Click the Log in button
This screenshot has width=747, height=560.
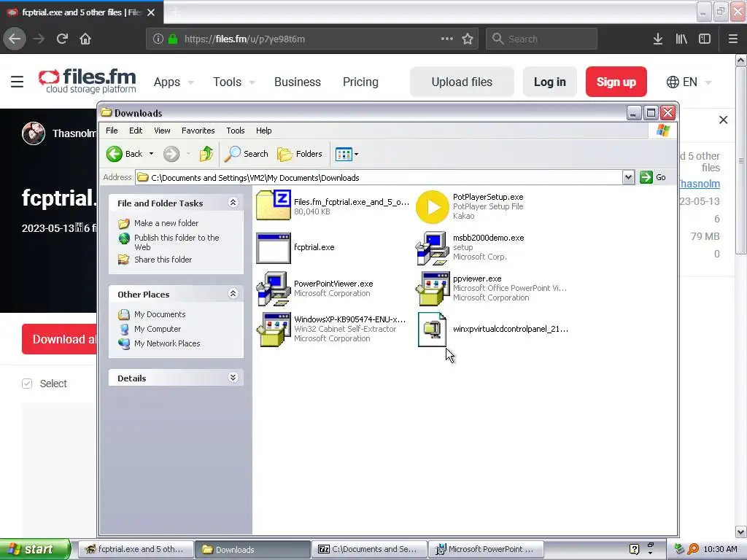pyautogui.click(x=550, y=82)
